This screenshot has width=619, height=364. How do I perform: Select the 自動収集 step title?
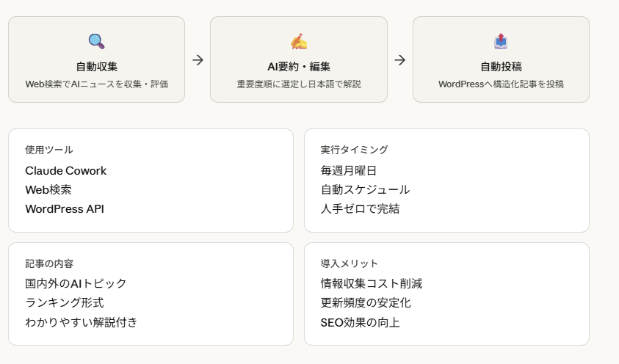coord(96,67)
